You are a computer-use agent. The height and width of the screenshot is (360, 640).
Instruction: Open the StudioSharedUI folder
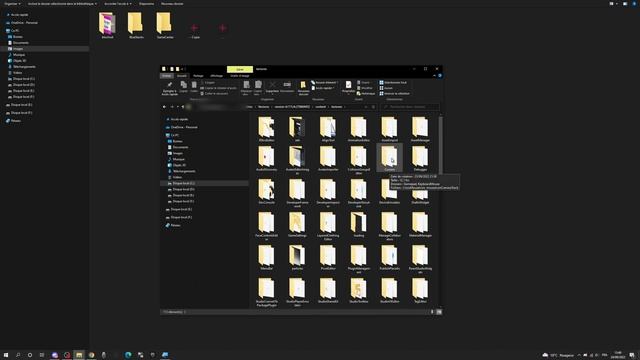coord(328,291)
